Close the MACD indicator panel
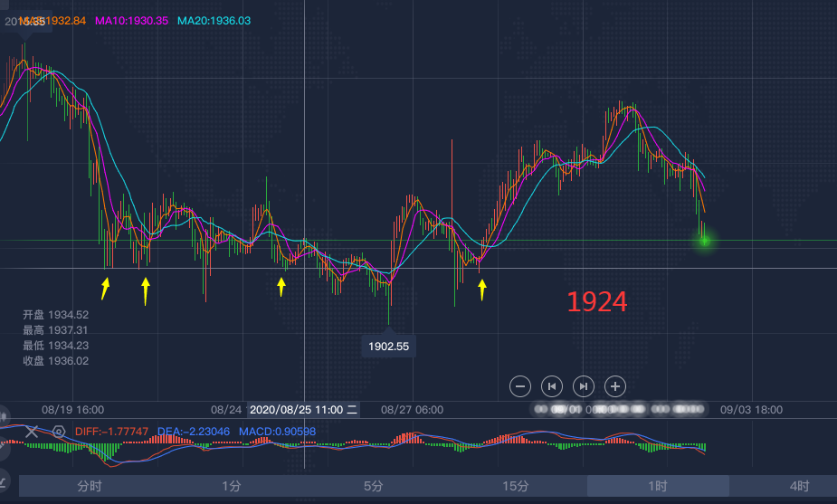The width and height of the screenshot is (837, 504). (x=32, y=432)
